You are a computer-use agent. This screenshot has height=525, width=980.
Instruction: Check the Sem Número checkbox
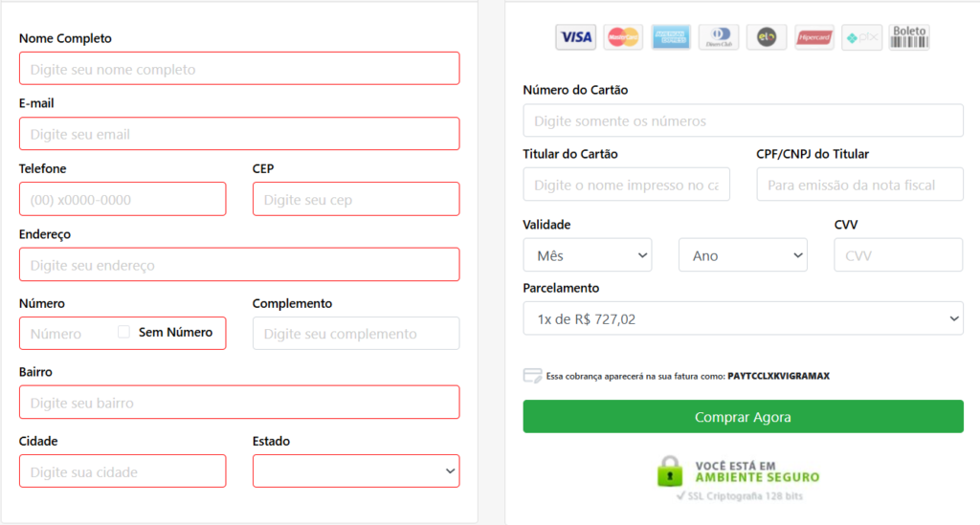(x=123, y=332)
